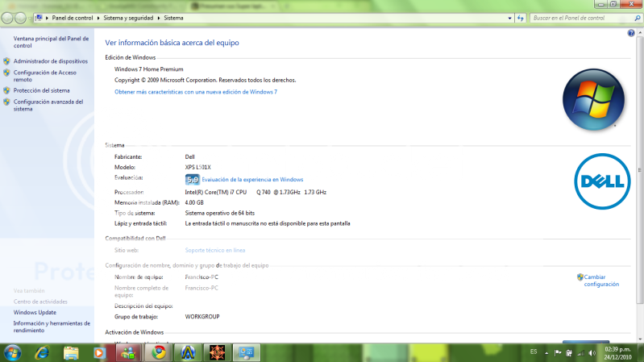This screenshot has height=362, width=644.
Task: Click shield icon beside Administrador de dispositivos
Action: point(6,61)
